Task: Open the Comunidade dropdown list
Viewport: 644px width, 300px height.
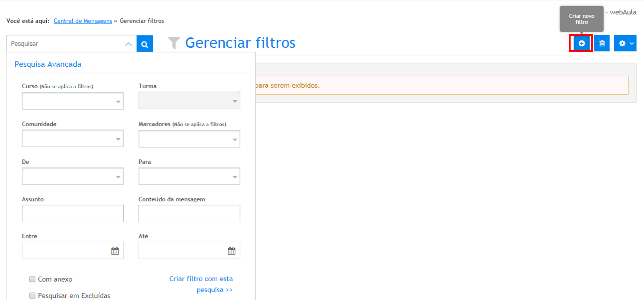Action: pyautogui.click(x=73, y=139)
